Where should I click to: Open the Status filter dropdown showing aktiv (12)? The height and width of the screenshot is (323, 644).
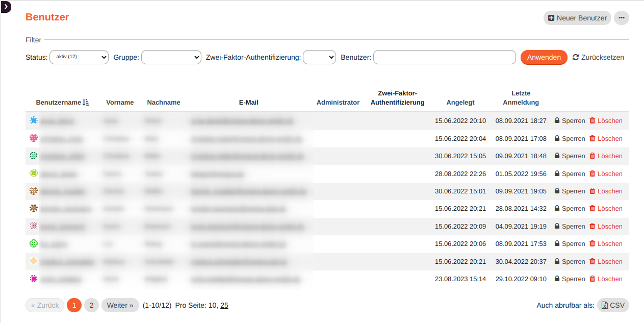pyautogui.click(x=79, y=57)
